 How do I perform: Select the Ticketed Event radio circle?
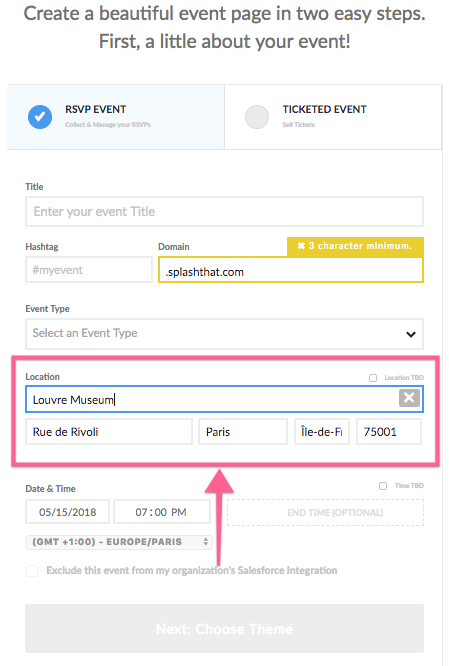(257, 117)
